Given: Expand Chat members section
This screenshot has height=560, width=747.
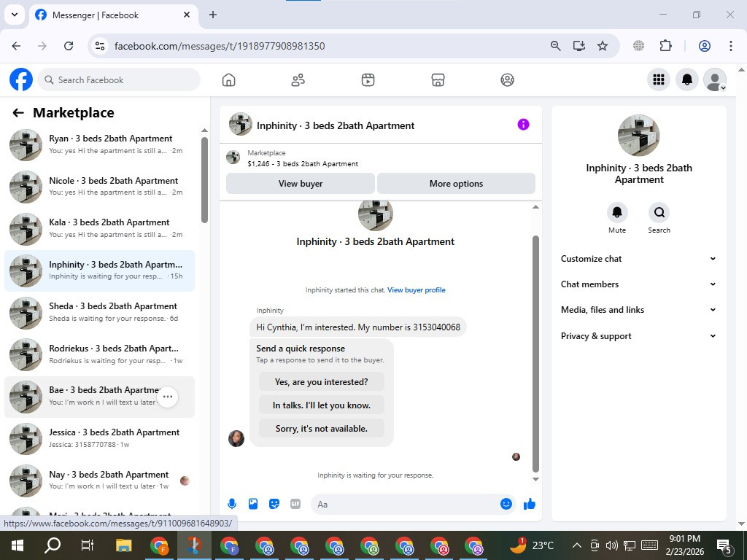Looking at the screenshot, I should click(638, 284).
